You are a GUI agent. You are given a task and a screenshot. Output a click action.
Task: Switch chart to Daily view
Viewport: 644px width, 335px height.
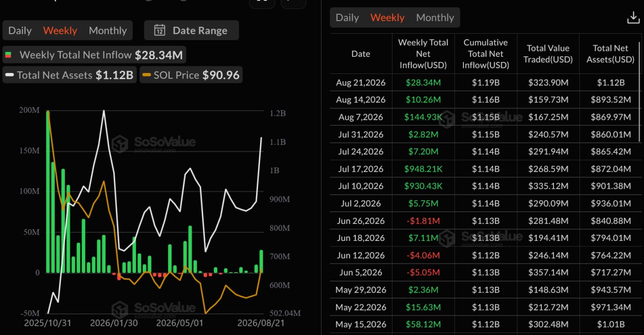point(20,30)
